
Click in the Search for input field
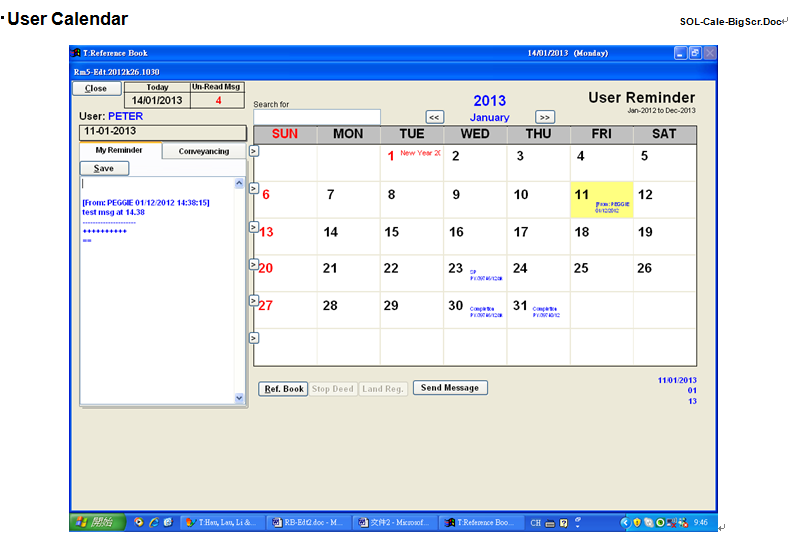[x=317, y=117]
